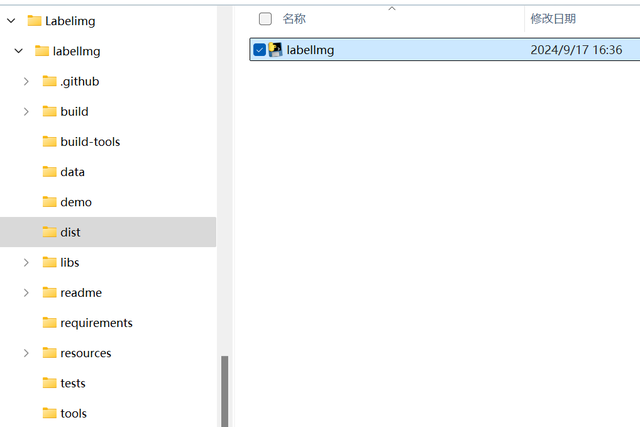
Task: Click the labelImg subfolder icon in tree
Action: [x=42, y=51]
